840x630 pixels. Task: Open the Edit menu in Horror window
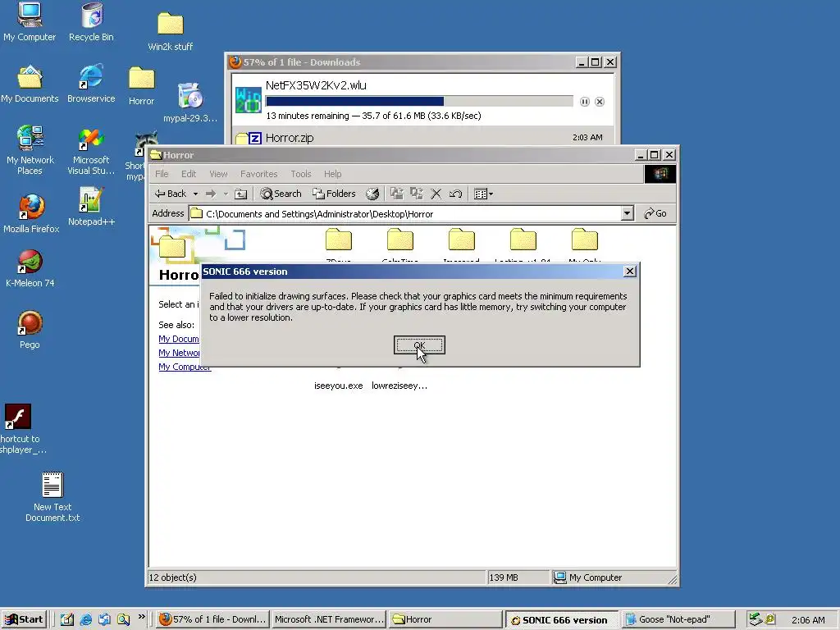189,174
